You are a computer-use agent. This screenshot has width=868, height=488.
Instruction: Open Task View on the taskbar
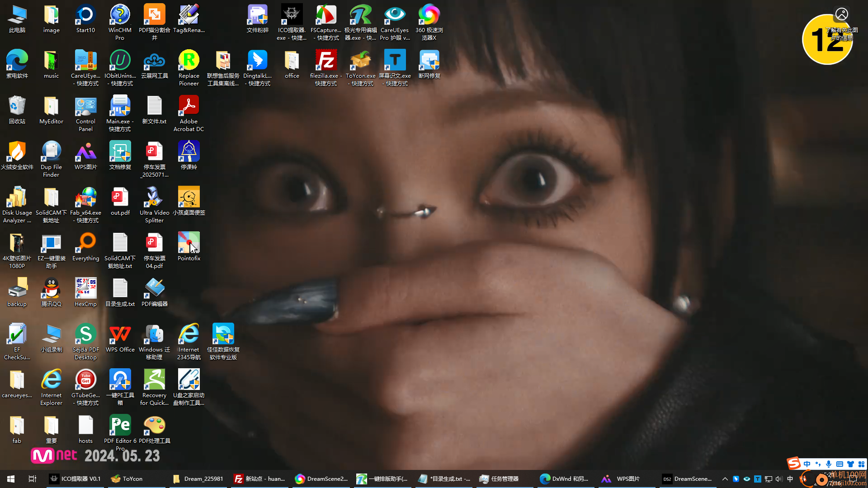[32, 479]
